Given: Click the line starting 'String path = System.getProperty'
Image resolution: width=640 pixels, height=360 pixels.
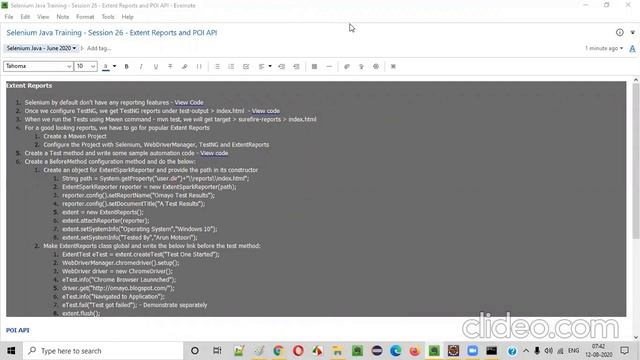Looking at the screenshot, I should (156, 178).
